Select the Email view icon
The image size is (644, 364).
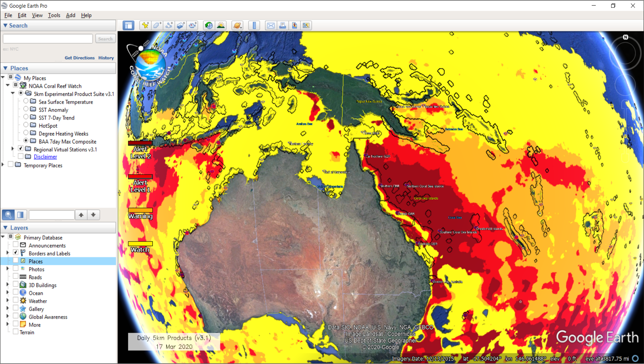pyautogui.click(x=270, y=25)
